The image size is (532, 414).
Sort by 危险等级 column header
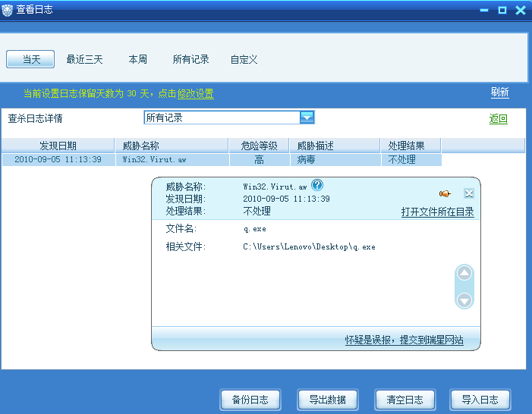click(260, 146)
